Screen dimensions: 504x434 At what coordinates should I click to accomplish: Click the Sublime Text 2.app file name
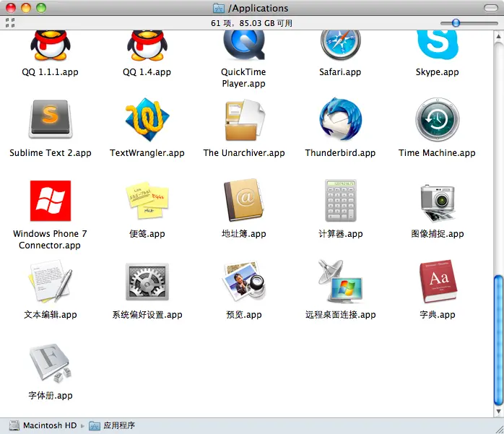pos(51,153)
